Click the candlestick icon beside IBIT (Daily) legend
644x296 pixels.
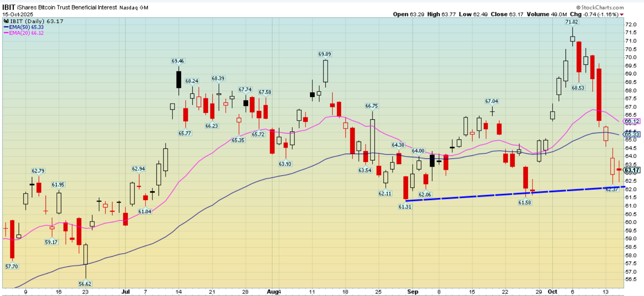click(x=6, y=21)
